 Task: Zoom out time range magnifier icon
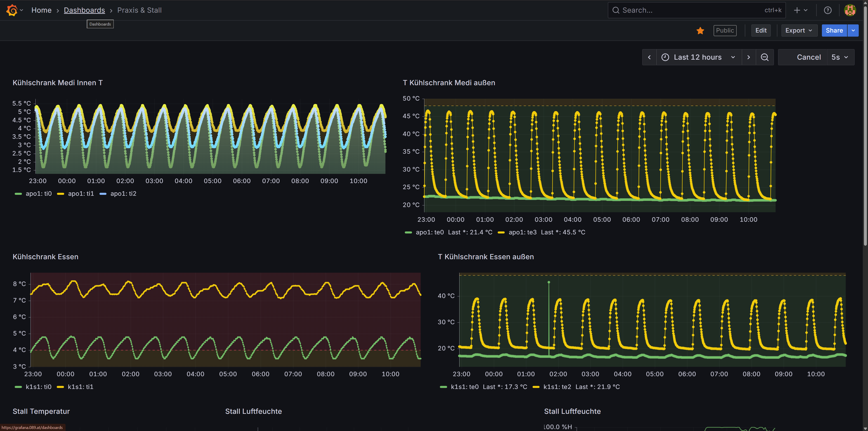764,57
